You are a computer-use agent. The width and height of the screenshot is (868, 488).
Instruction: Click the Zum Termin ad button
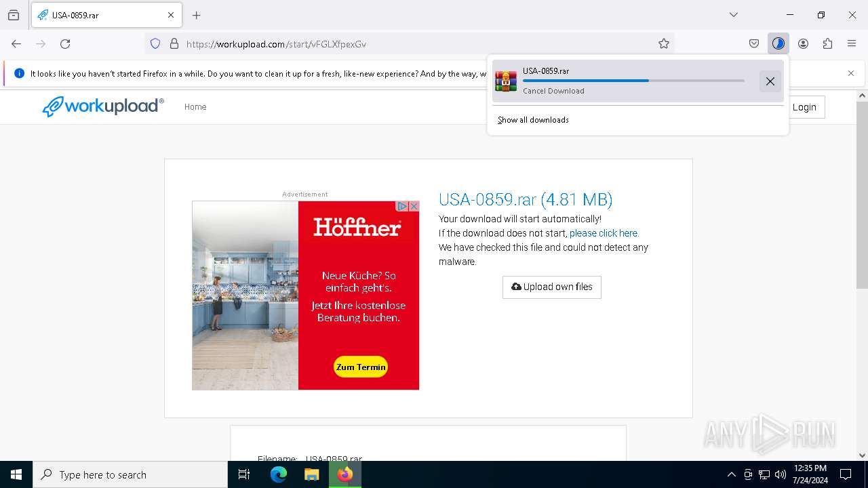coord(361,367)
